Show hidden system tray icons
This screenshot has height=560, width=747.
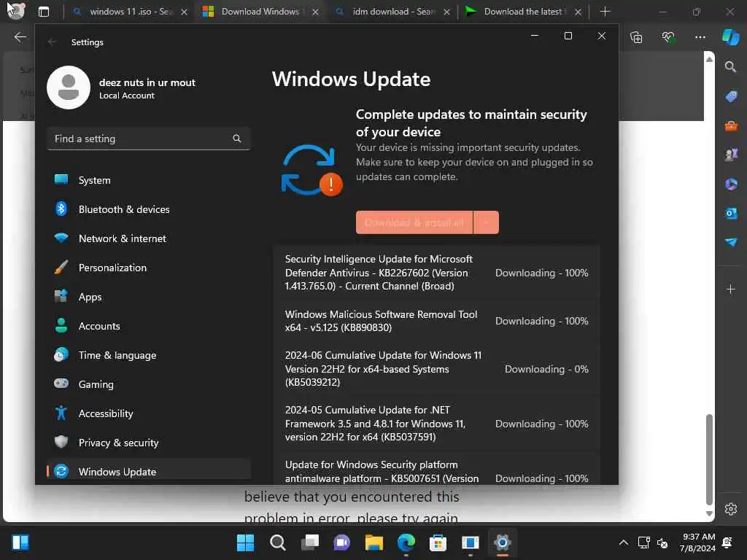(623, 542)
